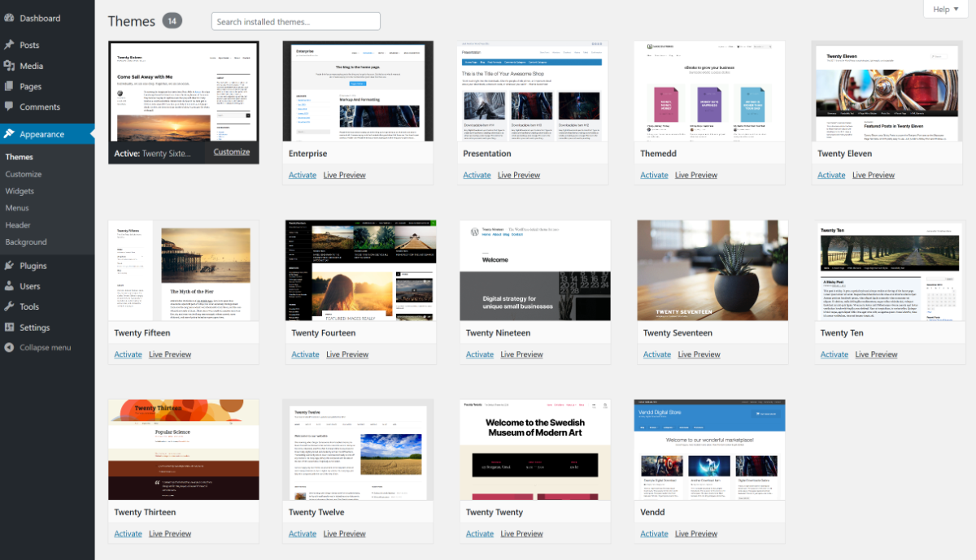This screenshot has height=560, width=976.
Task: Open Customize in the Appearance submenu
Action: click(x=23, y=174)
